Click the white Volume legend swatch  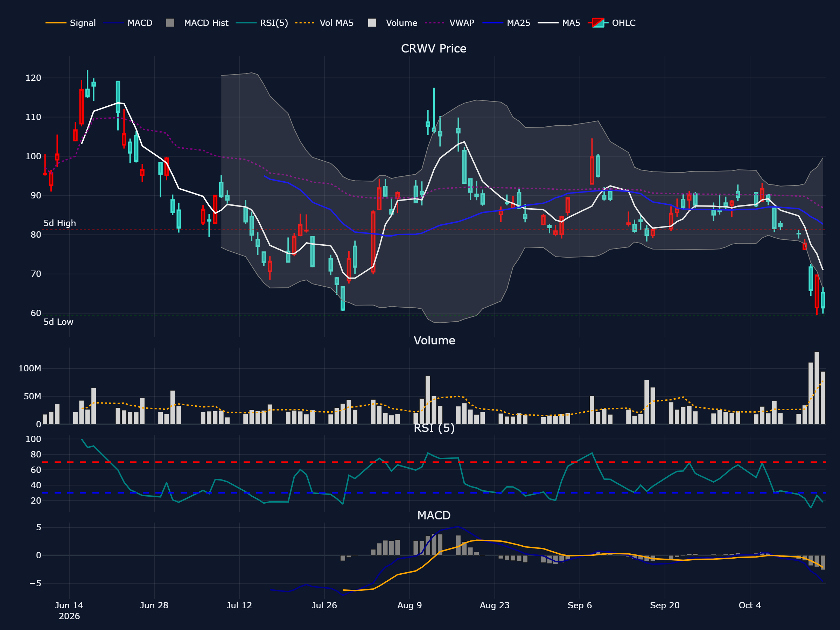[x=372, y=23]
